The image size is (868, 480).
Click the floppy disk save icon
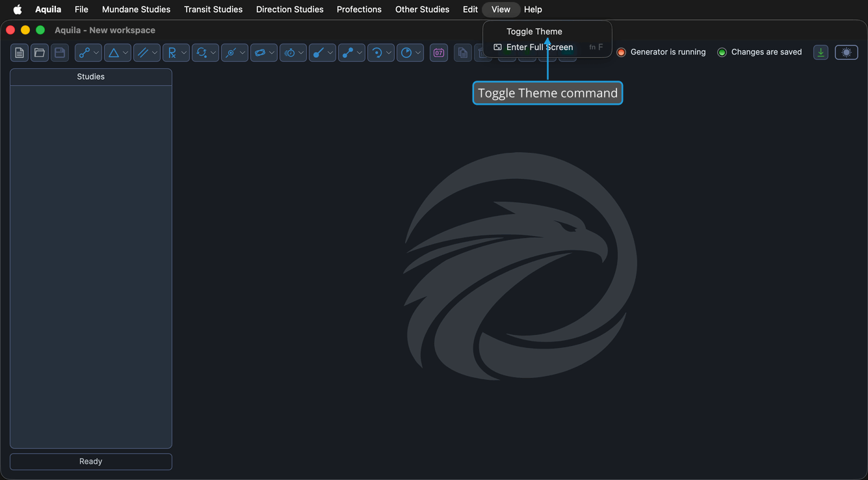tap(60, 53)
